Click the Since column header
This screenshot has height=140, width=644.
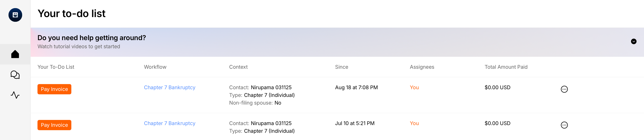(341, 67)
